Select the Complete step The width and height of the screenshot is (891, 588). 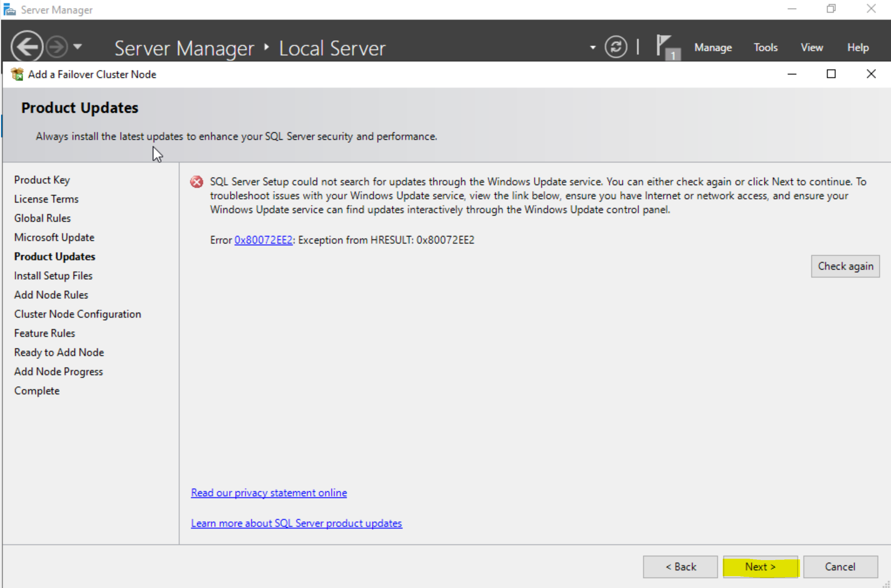click(37, 391)
